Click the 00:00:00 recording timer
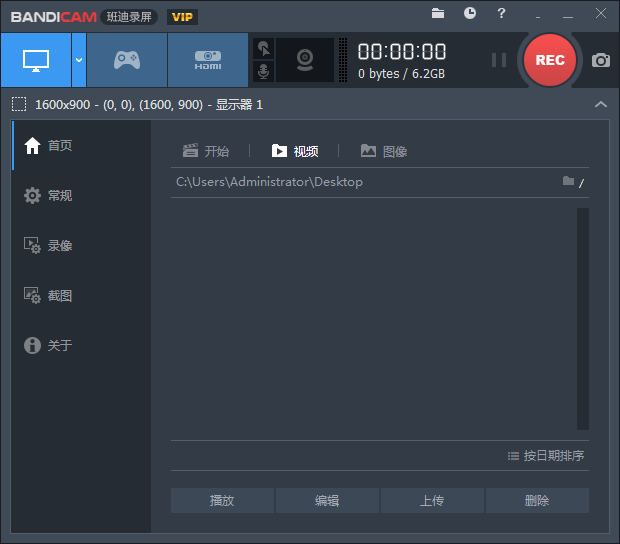 [x=402, y=52]
